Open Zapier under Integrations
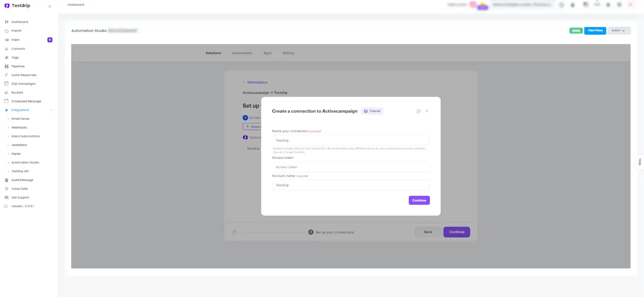 [16, 154]
